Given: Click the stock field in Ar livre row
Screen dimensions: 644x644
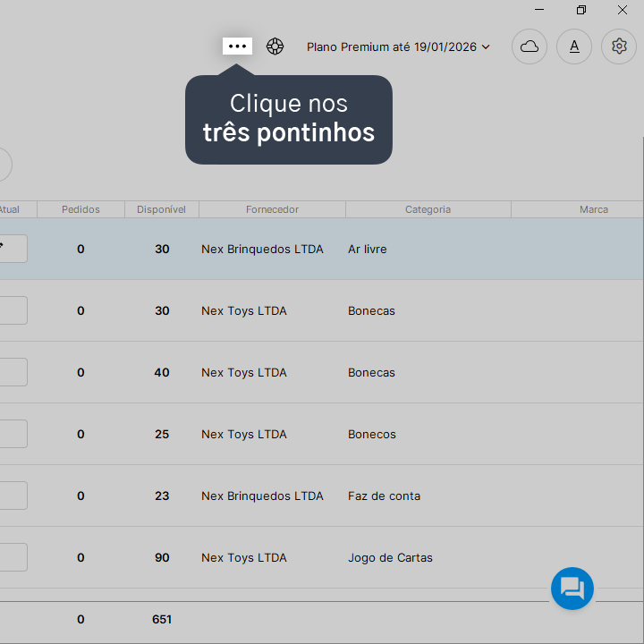Looking at the screenshot, I should [13, 249].
